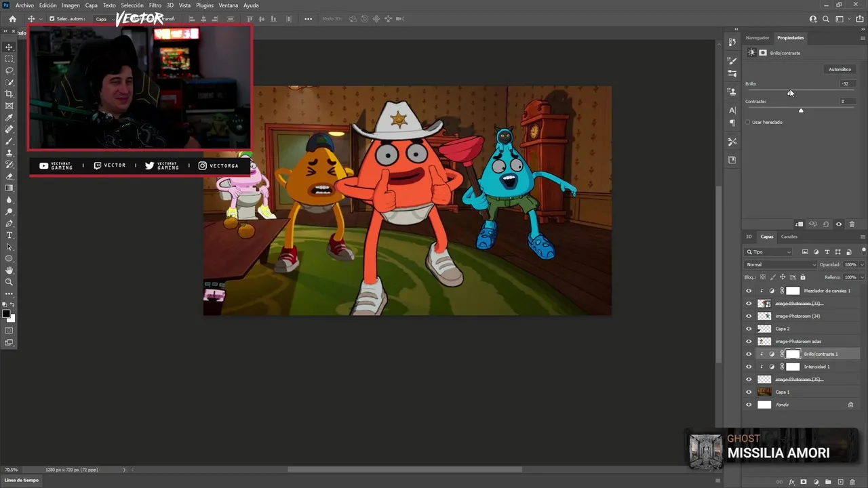Select the Lasso tool
Screen dimensions: 868x488
9,70
